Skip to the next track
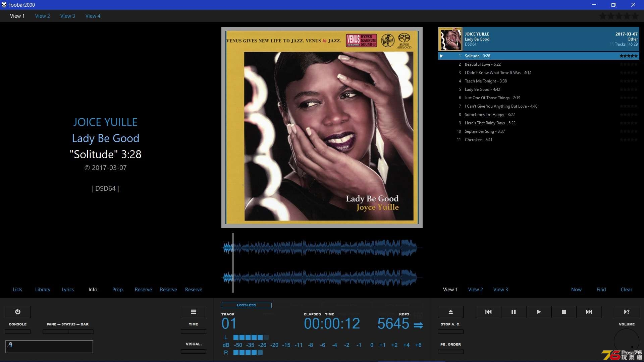The width and height of the screenshot is (644, 362). pos(589,312)
